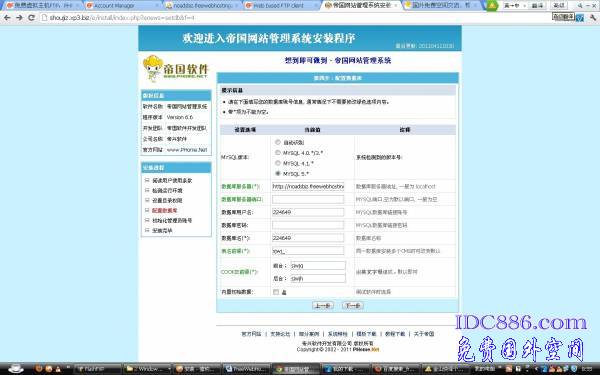Open the www.Phome.Net official site link
This screenshot has width=600, height=375.
tap(187, 150)
